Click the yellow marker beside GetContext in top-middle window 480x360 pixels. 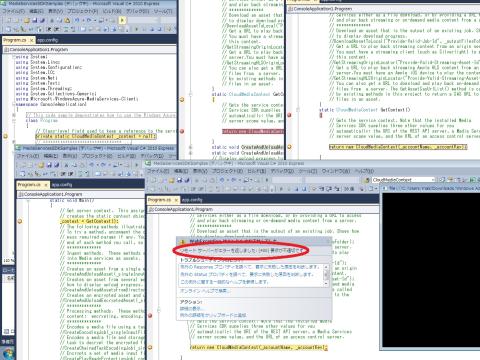click(182, 99)
